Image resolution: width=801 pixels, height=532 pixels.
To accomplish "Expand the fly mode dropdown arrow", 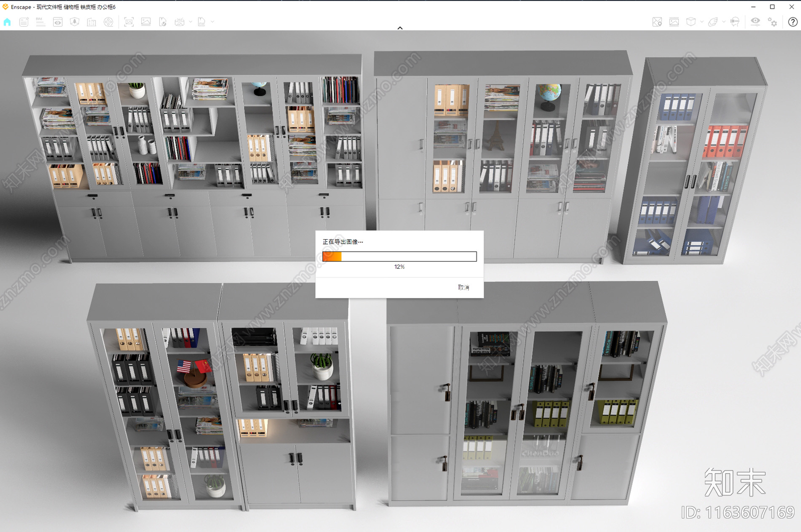I will point(724,22).
